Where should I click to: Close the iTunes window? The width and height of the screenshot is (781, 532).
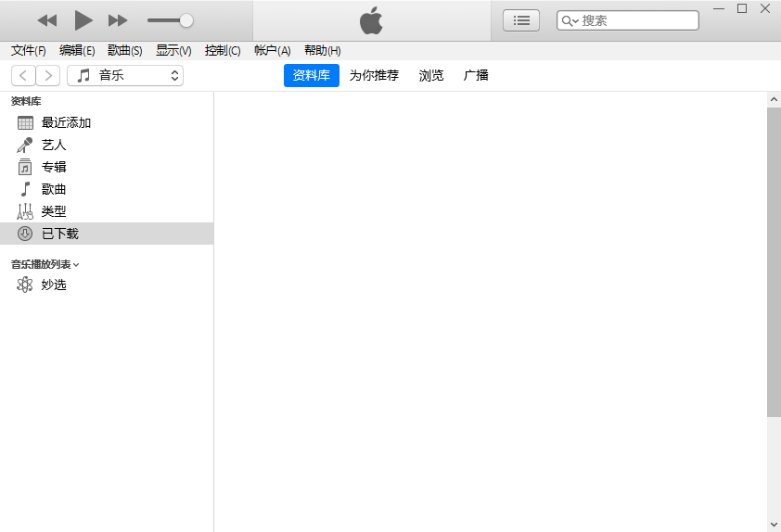click(765, 8)
